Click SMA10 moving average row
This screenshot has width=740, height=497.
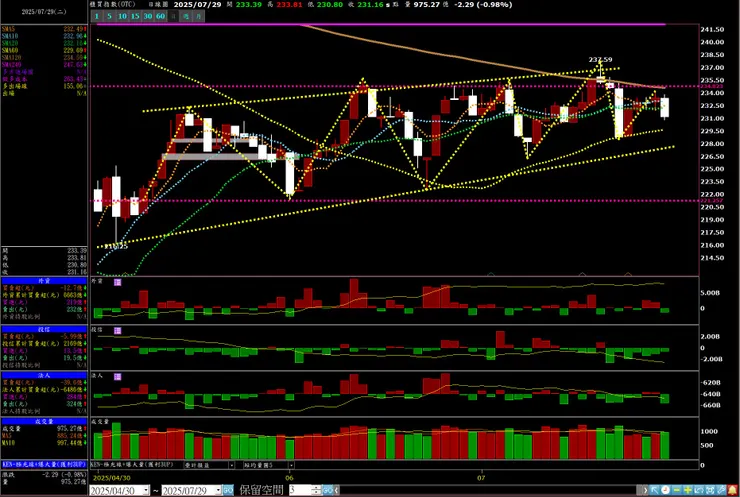pyautogui.click(x=44, y=36)
